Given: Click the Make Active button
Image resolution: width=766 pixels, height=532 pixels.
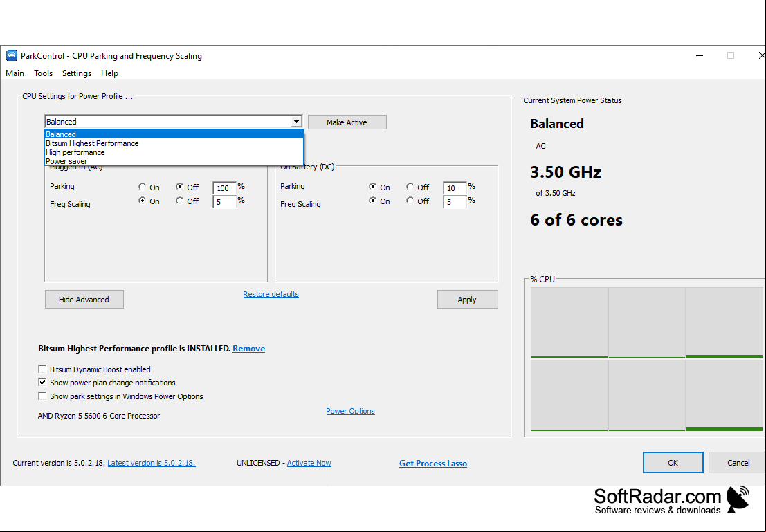Looking at the screenshot, I should [347, 122].
